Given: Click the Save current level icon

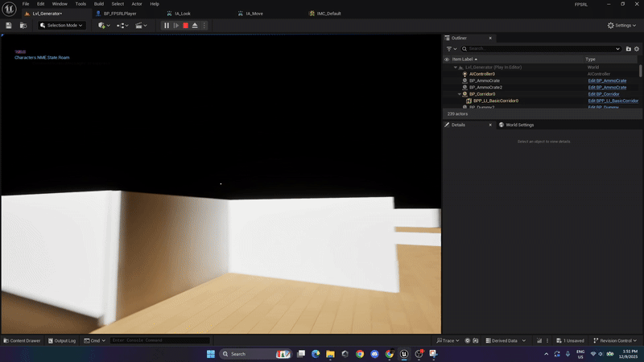Looking at the screenshot, I should pyautogui.click(x=9, y=26).
